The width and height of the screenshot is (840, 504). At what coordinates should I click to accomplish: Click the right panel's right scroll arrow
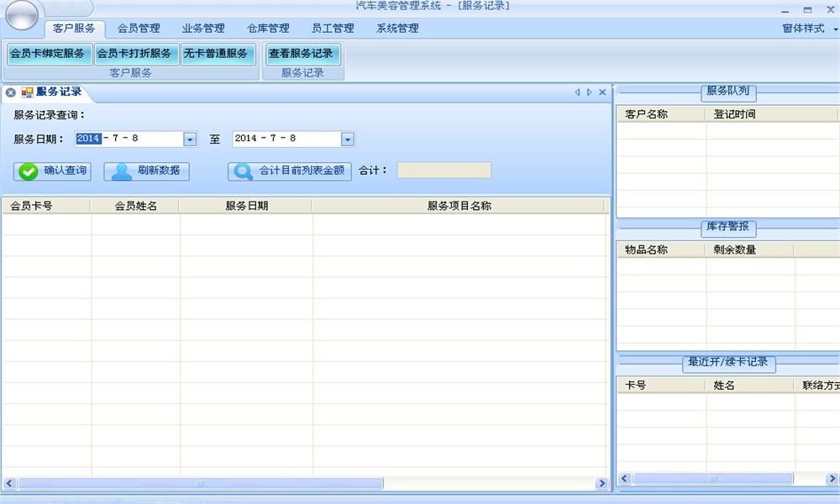(x=832, y=478)
